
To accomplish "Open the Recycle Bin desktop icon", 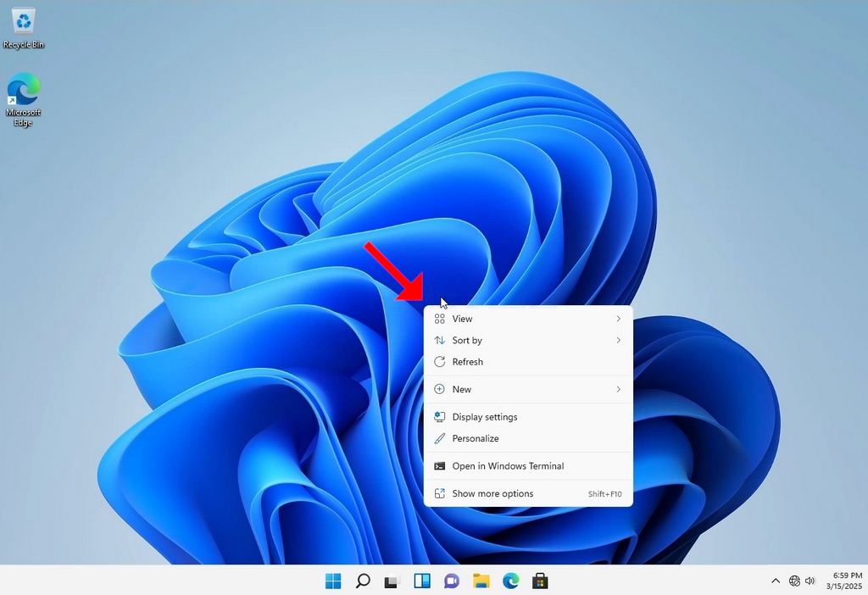I will click(x=23, y=29).
